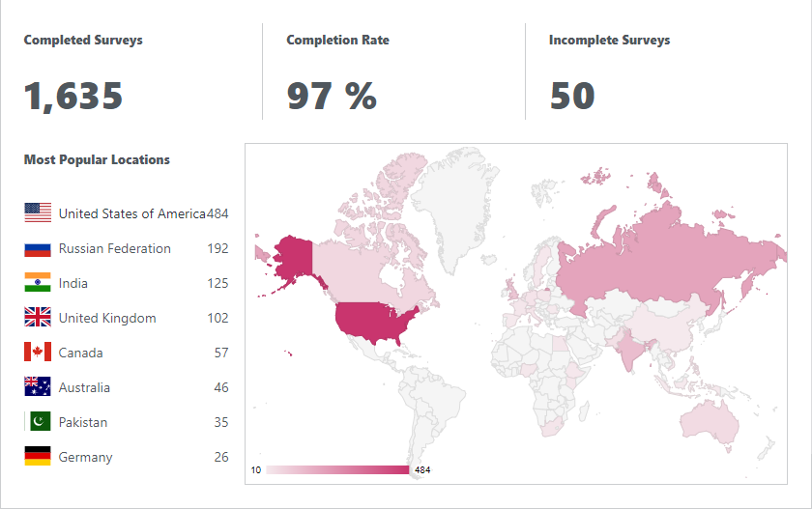Click the India flag icon
The height and width of the screenshot is (509, 812).
38,282
